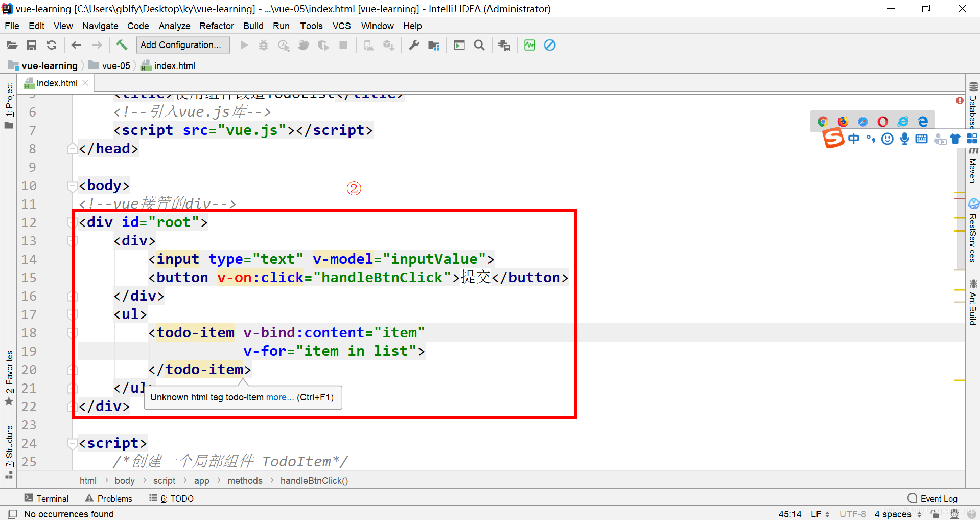The image size is (980, 520).
Task: Click the Sogou skin shirt icon
Action: [x=955, y=139]
